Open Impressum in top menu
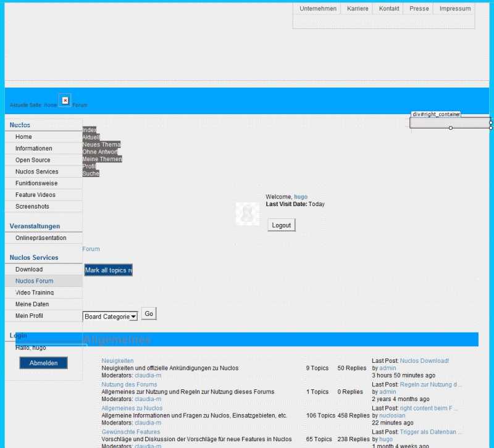494x448 pixels. tap(455, 9)
